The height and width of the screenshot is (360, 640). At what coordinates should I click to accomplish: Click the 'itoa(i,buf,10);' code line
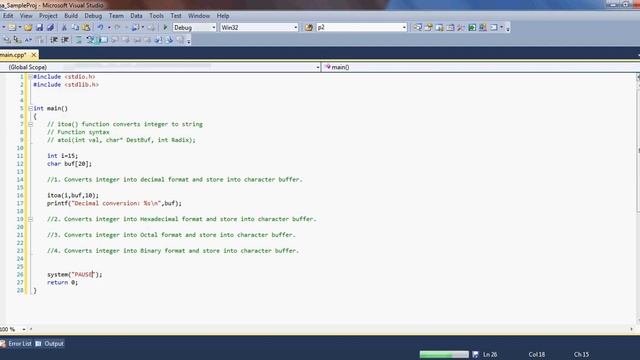pyautogui.click(x=73, y=196)
